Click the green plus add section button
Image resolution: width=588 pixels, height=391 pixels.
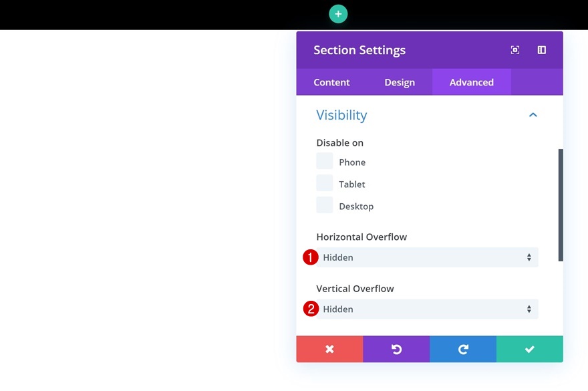[338, 13]
